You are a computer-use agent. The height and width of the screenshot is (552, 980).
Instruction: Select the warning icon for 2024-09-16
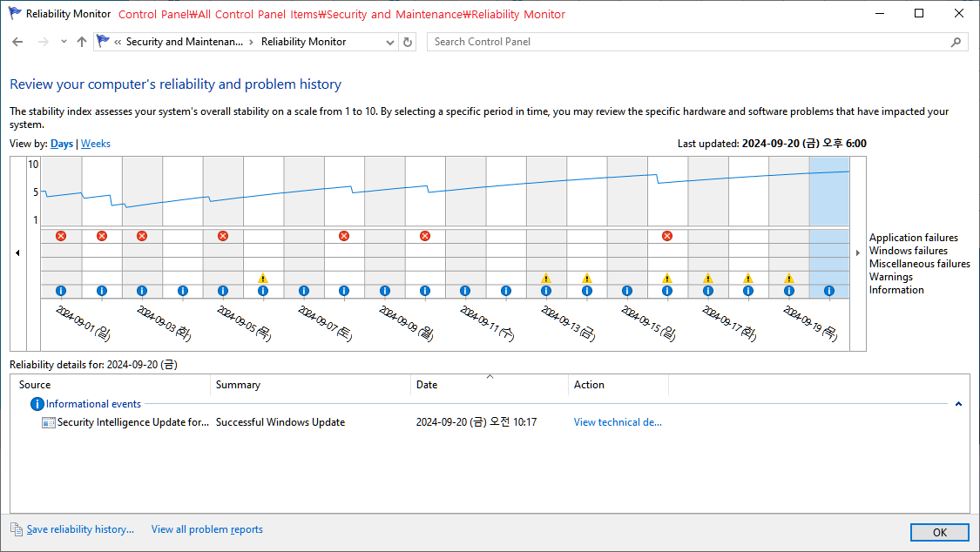pyautogui.click(x=667, y=278)
